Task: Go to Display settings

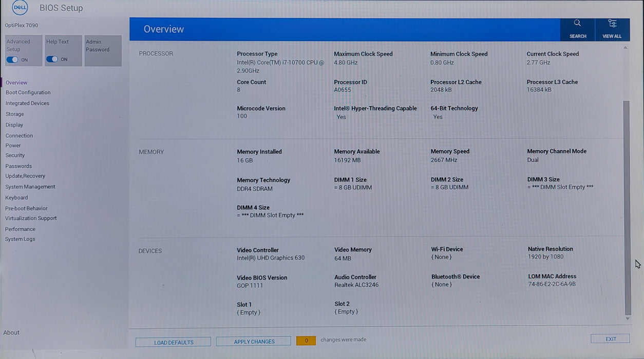Action: (14, 125)
